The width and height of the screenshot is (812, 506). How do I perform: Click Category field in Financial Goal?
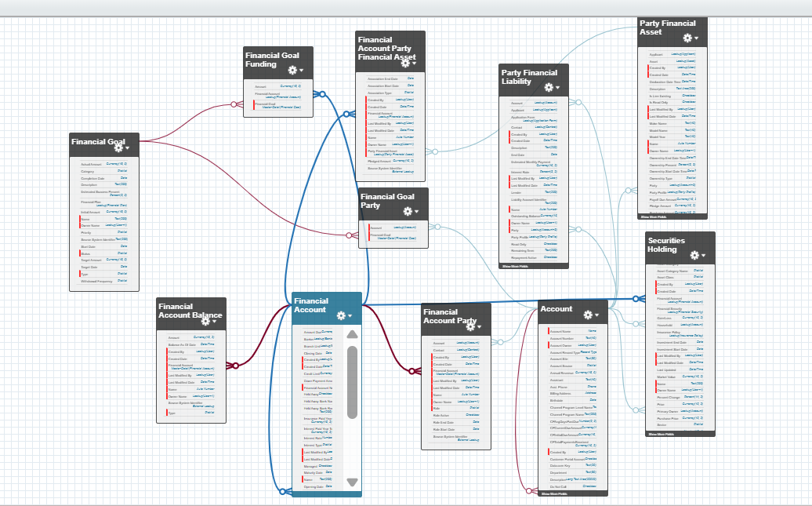click(x=104, y=171)
